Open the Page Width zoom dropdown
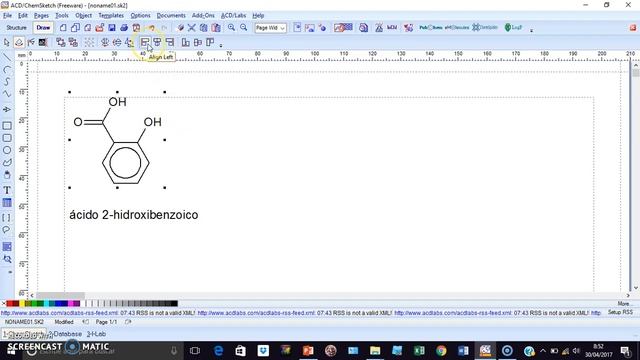 coord(270,28)
